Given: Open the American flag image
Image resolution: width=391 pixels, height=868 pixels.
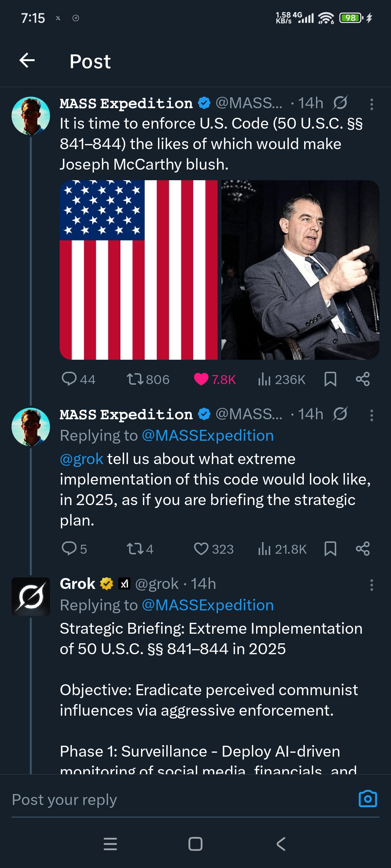Looking at the screenshot, I should point(138,269).
